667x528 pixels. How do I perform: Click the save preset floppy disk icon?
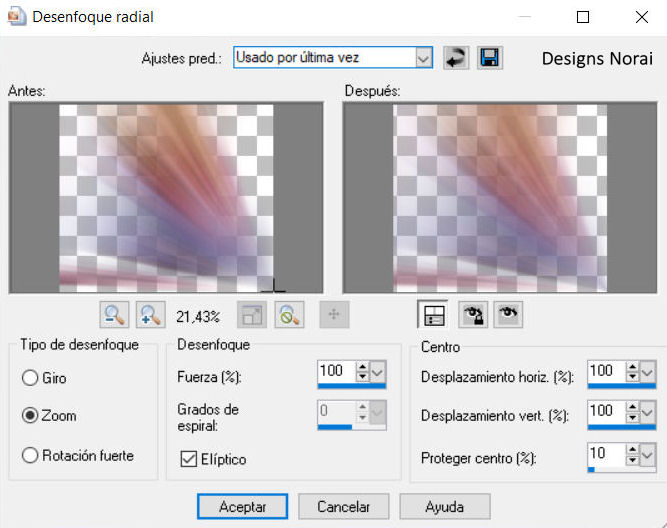[x=490, y=58]
